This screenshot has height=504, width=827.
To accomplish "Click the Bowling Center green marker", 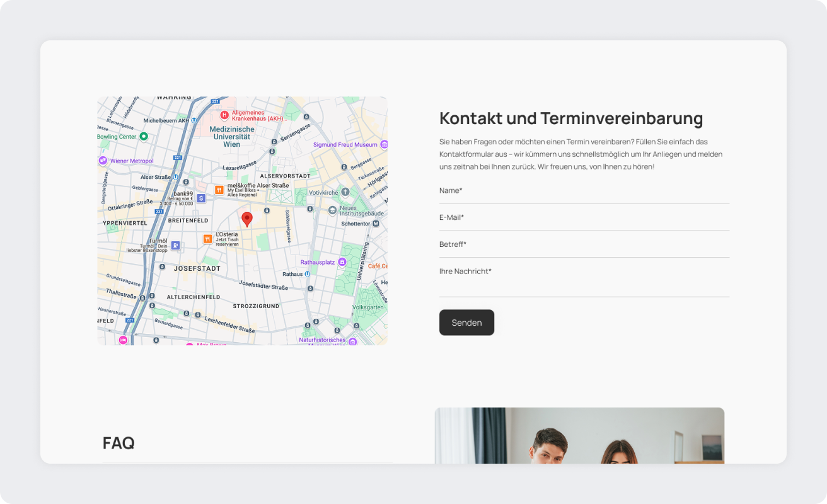I will click(x=144, y=136).
